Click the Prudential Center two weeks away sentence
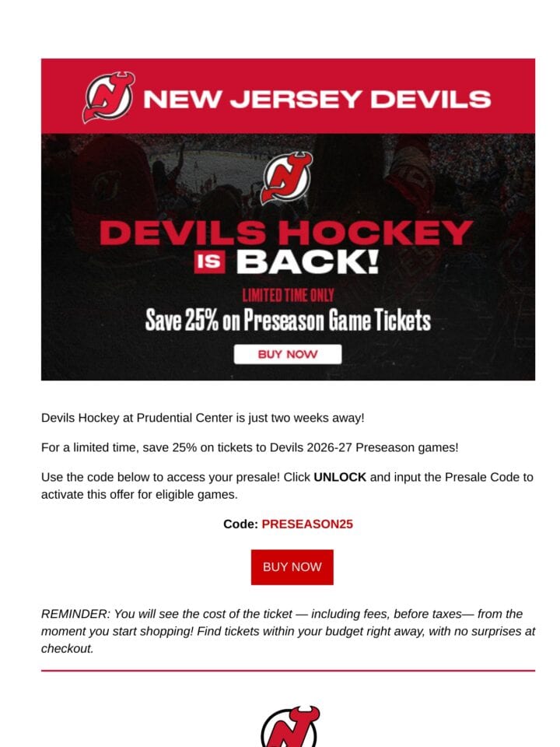Viewport: 560px width, 747px height. [202, 418]
